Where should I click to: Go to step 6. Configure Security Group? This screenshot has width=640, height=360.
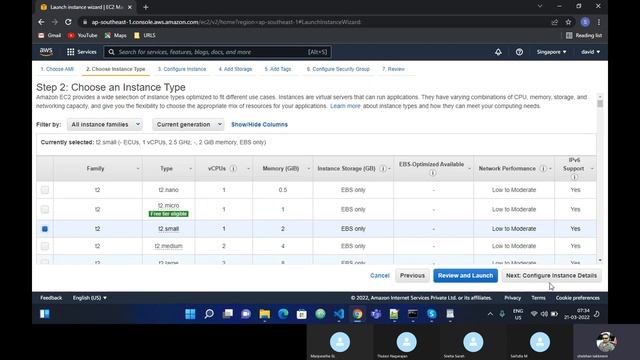338,69
